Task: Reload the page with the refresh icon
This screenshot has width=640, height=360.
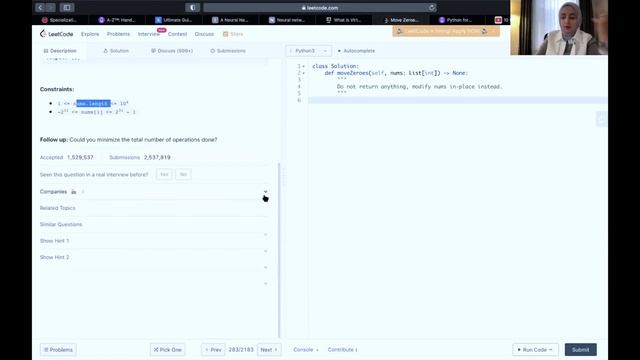Action: pyautogui.click(x=431, y=8)
